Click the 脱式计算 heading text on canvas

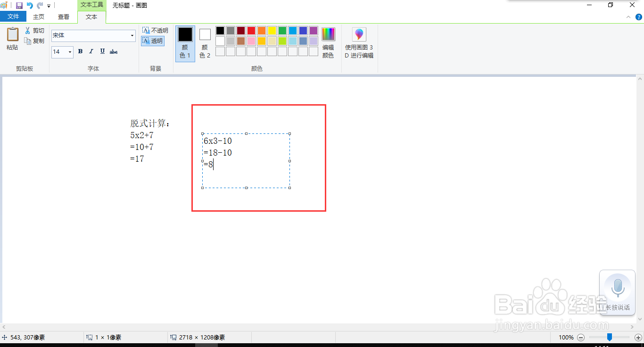150,124
